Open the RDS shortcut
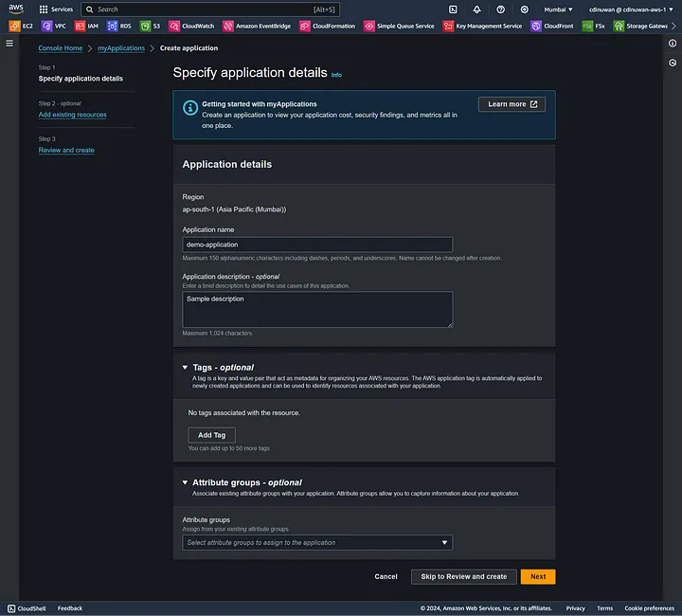Image resolution: width=682 pixels, height=616 pixels. click(x=119, y=27)
